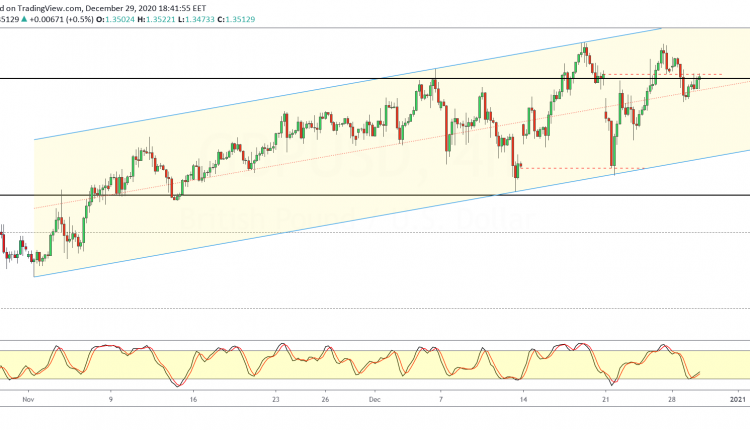This screenshot has width=750, height=430.
Task: Click the 14 date label on time axis
Action: (523, 398)
